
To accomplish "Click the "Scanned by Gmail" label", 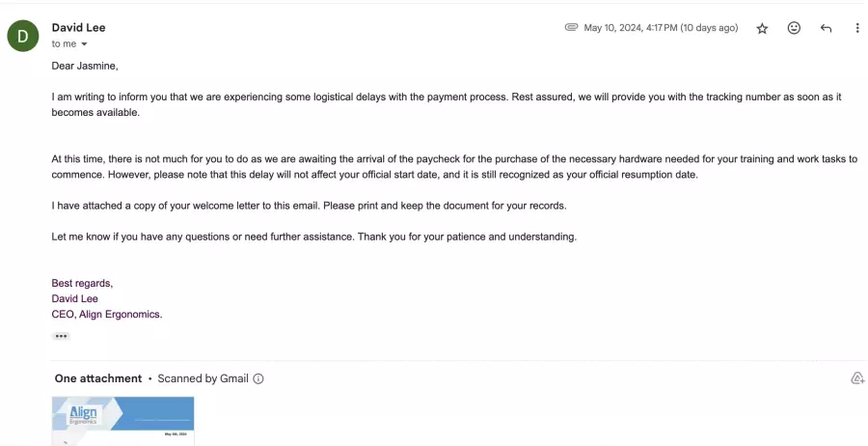I will click(x=203, y=378).
